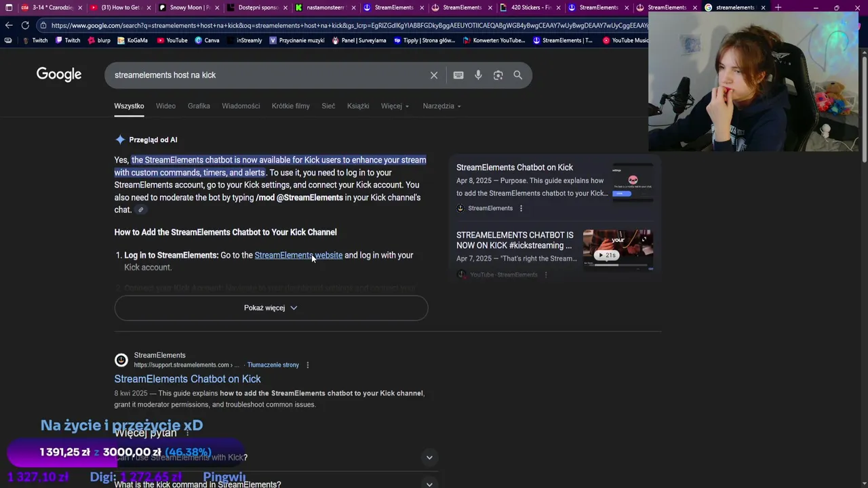Switch to the '(31) How to Get' browser tab
868x488 pixels.
[119, 7]
